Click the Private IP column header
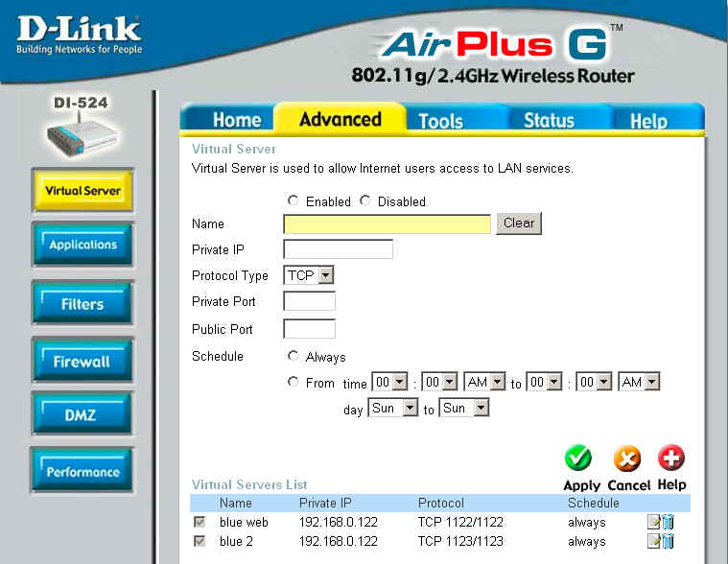The image size is (728, 564). click(325, 503)
